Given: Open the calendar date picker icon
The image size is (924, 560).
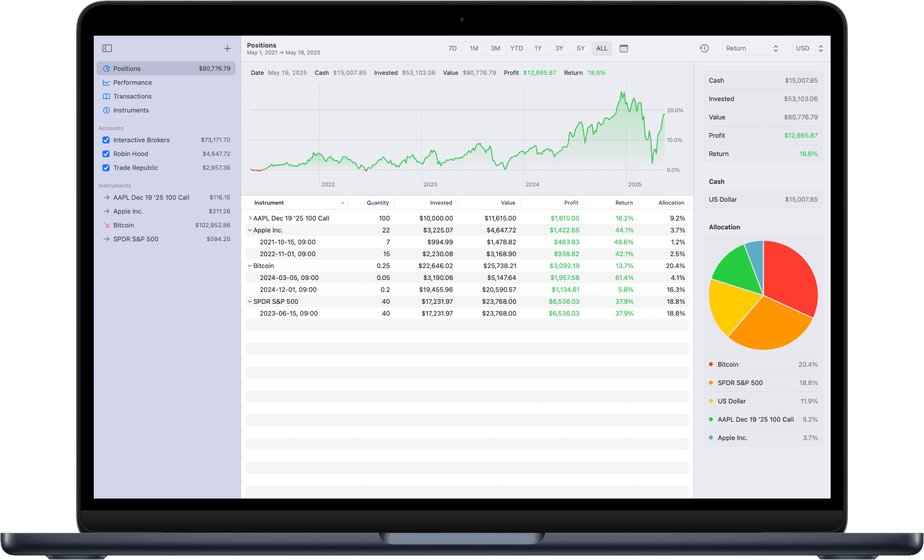Looking at the screenshot, I should (624, 48).
